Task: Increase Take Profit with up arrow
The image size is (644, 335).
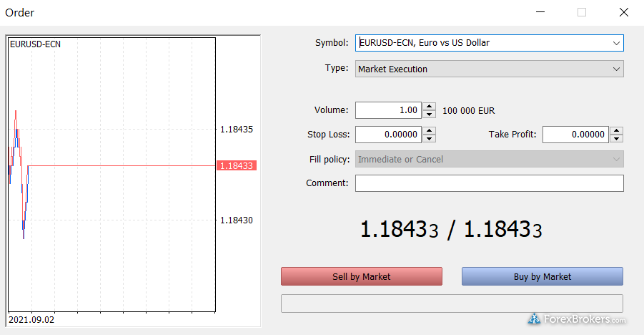Action: (x=616, y=131)
